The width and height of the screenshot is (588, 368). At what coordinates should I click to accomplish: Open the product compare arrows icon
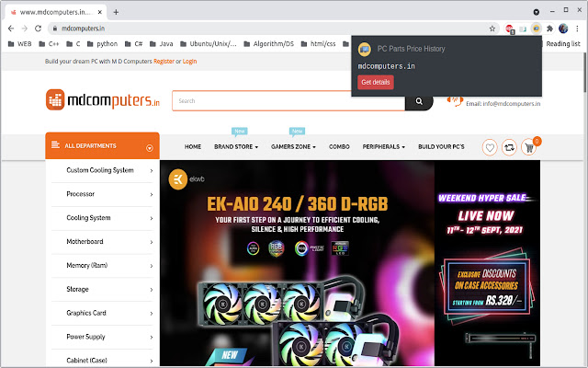coord(509,147)
